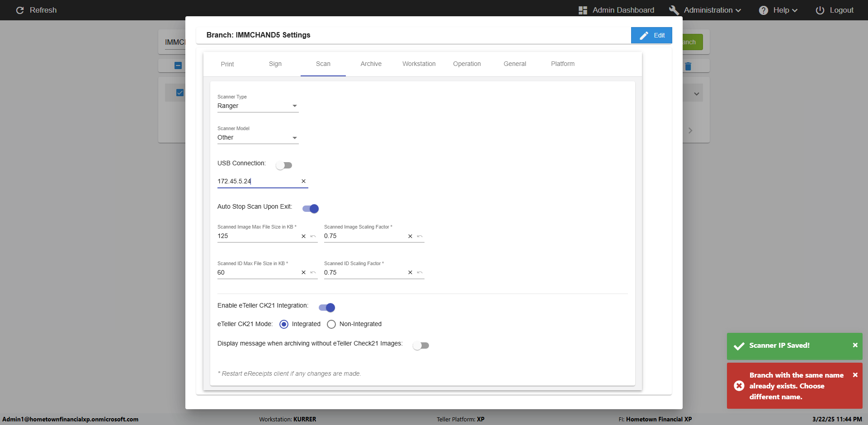
Task: Toggle USB Connection switch
Action: 284,165
